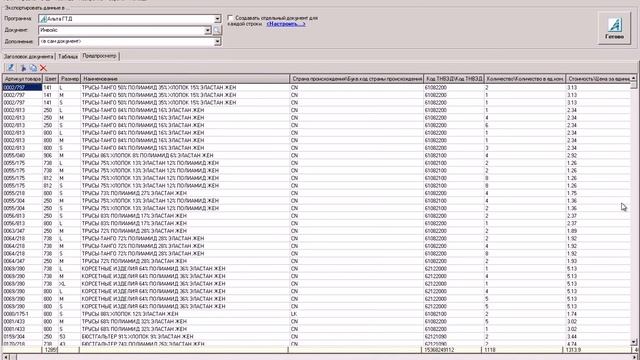This screenshot has width=640, height=360.
Task: Click the Артикул товара column header
Action: (x=23, y=79)
